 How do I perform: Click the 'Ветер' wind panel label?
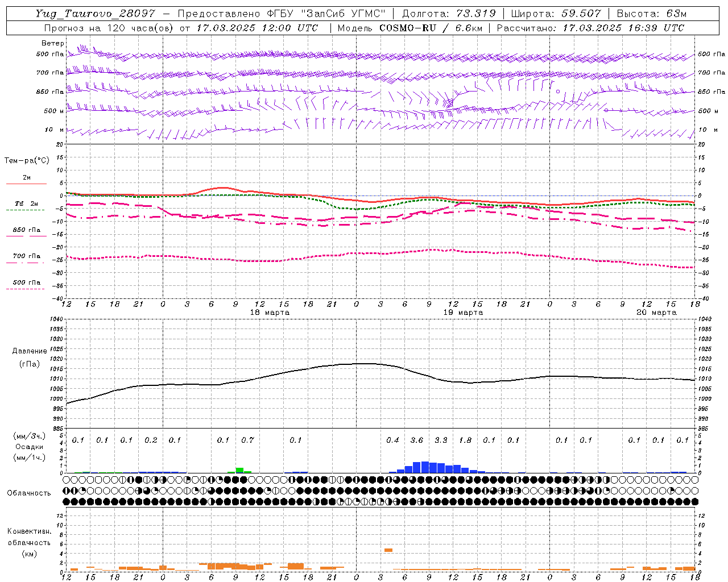click(53, 43)
